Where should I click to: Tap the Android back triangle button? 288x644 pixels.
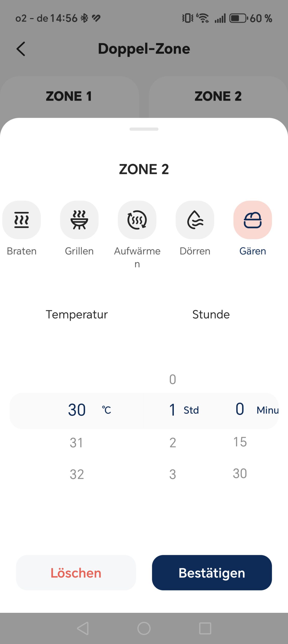(83, 628)
